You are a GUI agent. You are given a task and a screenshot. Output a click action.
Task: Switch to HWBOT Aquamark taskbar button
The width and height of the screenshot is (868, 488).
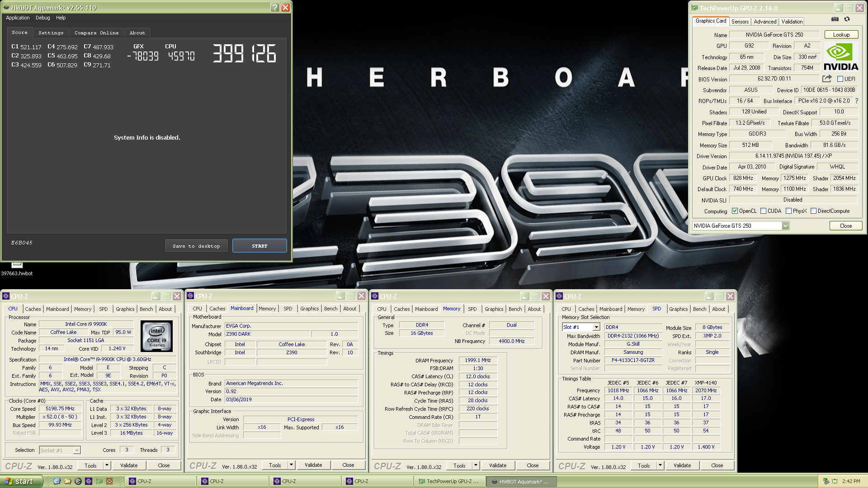pyautogui.click(x=521, y=481)
